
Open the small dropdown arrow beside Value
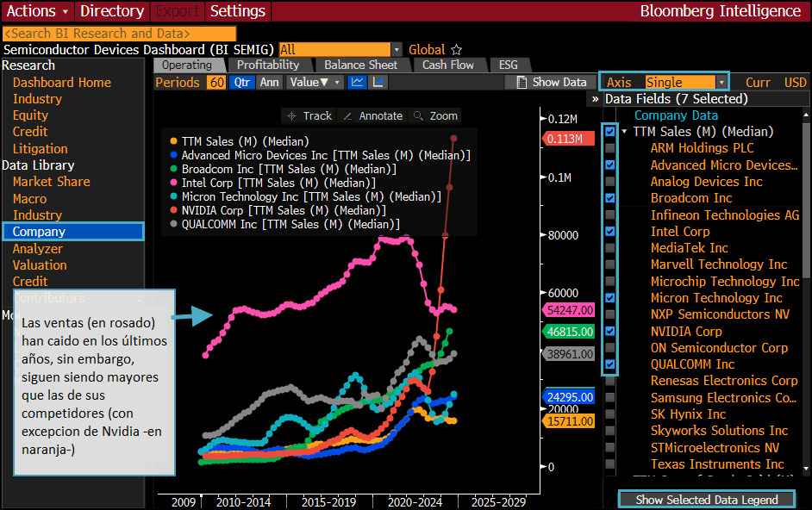[x=337, y=83]
